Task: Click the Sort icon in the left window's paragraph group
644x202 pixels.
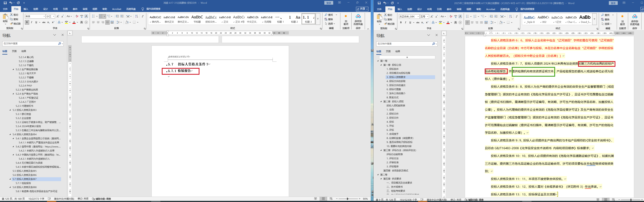Action: pyautogui.click(x=136, y=16)
